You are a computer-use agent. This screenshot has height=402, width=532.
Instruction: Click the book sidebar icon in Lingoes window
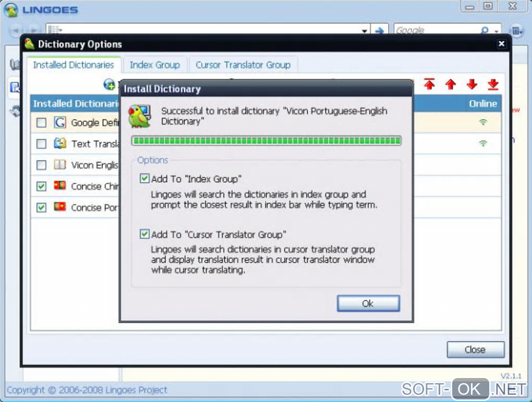coord(14,65)
